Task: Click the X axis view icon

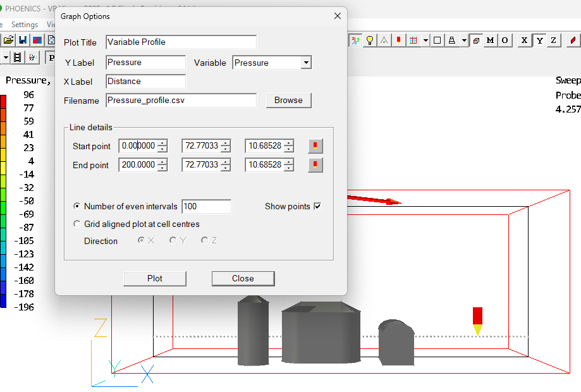Action: 524,39
